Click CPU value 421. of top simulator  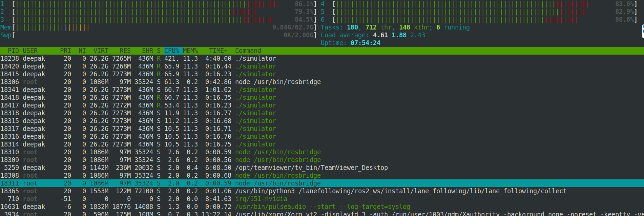pyautogui.click(x=171, y=59)
